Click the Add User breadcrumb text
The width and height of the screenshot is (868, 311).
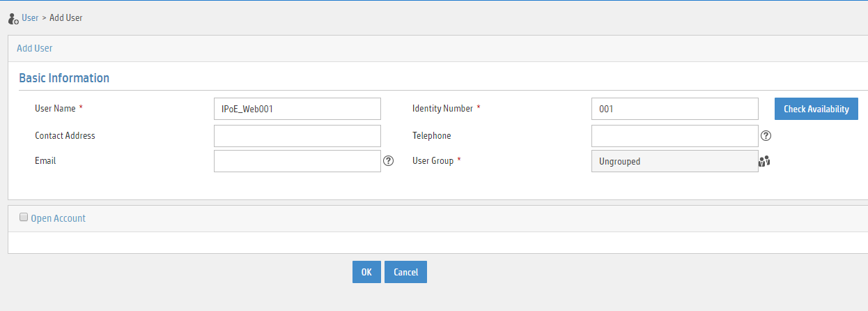pos(65,17)
